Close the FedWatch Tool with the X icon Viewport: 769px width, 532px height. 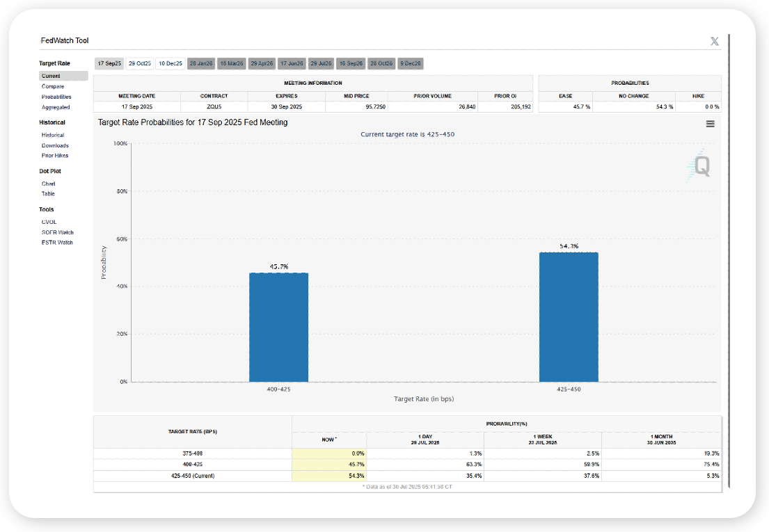[x=715, y=41]
